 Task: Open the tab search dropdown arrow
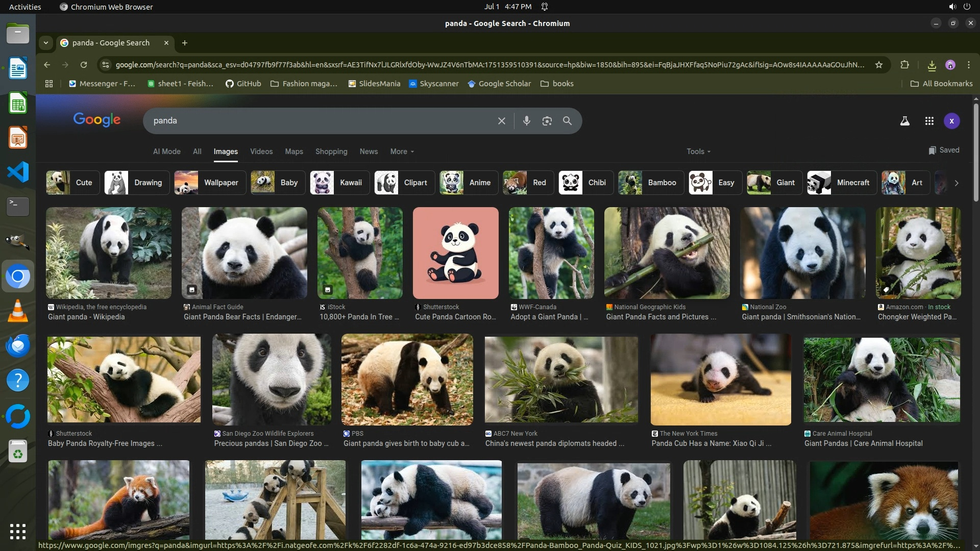[x=46, y=43]
